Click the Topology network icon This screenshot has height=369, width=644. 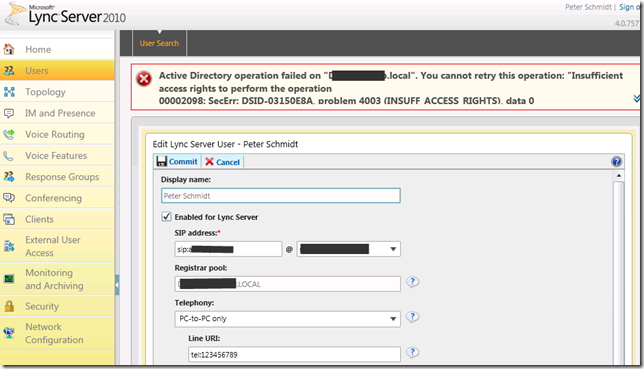[9, 92]
